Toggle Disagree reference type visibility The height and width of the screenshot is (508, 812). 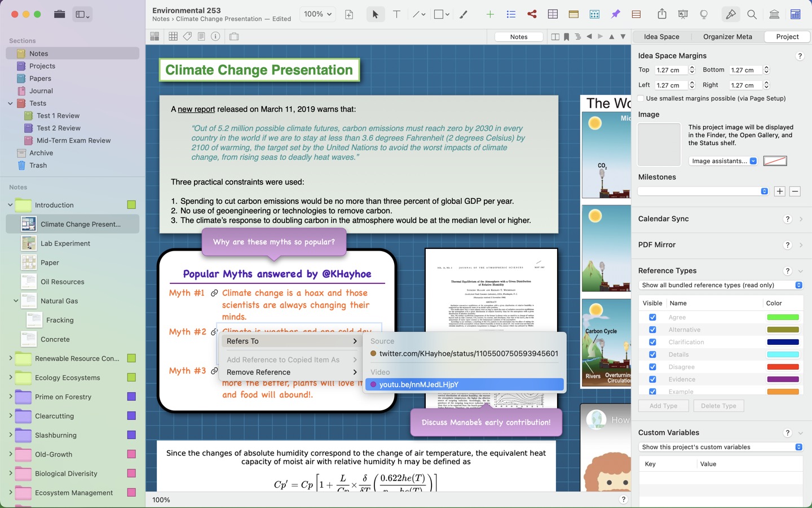click(x=652, y=367)
